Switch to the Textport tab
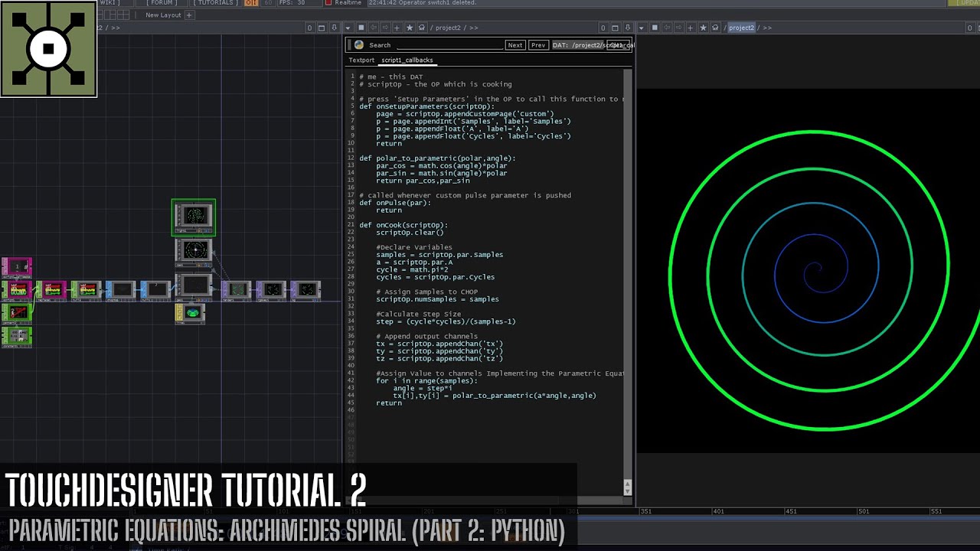The image size is (980, 551). point(361,60)
